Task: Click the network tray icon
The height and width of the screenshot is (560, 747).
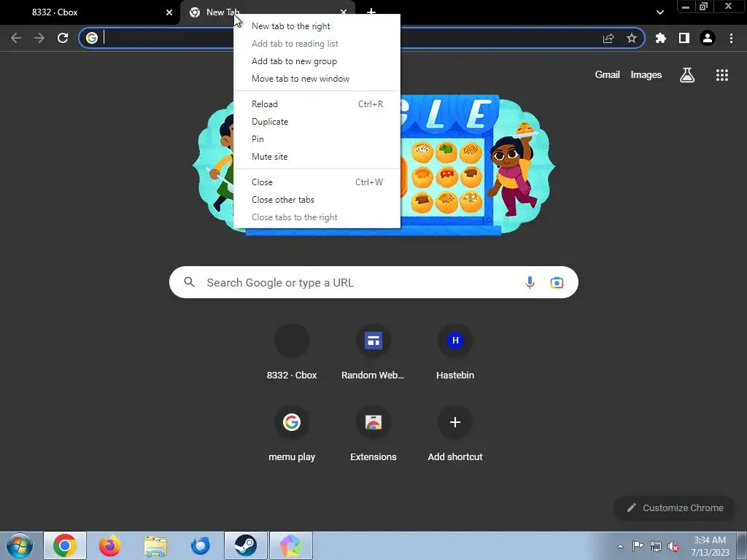Action: (x=656, y=546)
